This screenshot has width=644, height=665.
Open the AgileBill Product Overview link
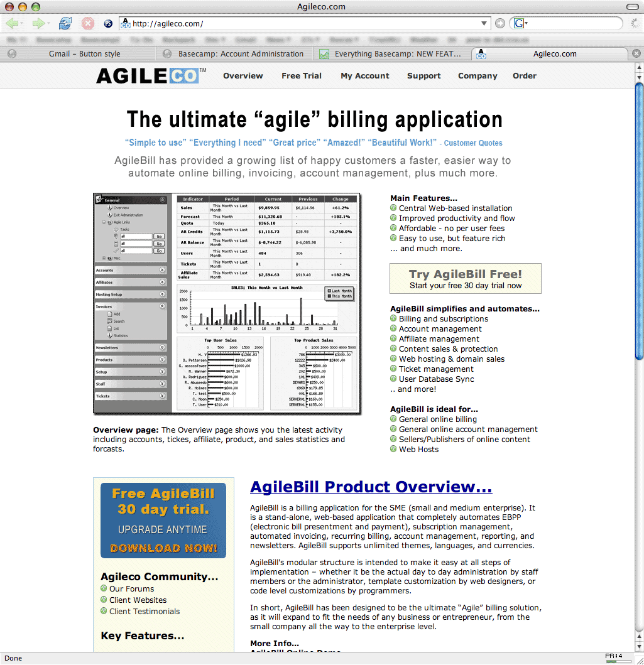tap(371, 487)
